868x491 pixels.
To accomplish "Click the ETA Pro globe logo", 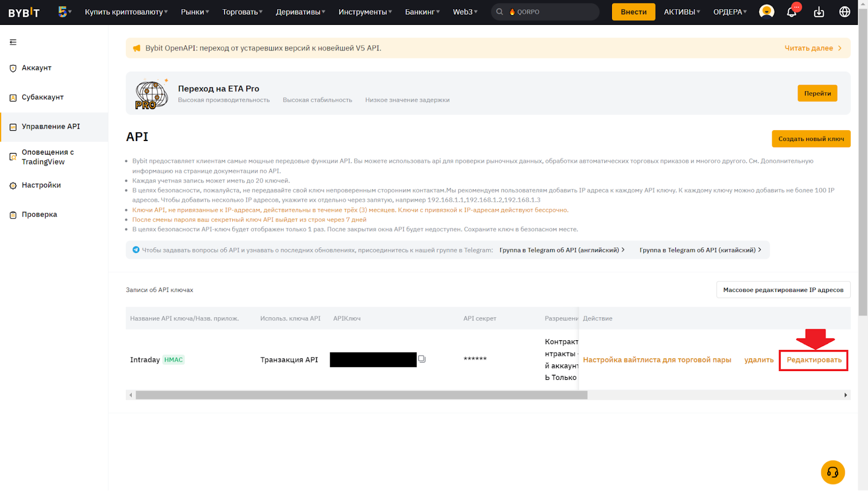I will [x=151, y=95].
